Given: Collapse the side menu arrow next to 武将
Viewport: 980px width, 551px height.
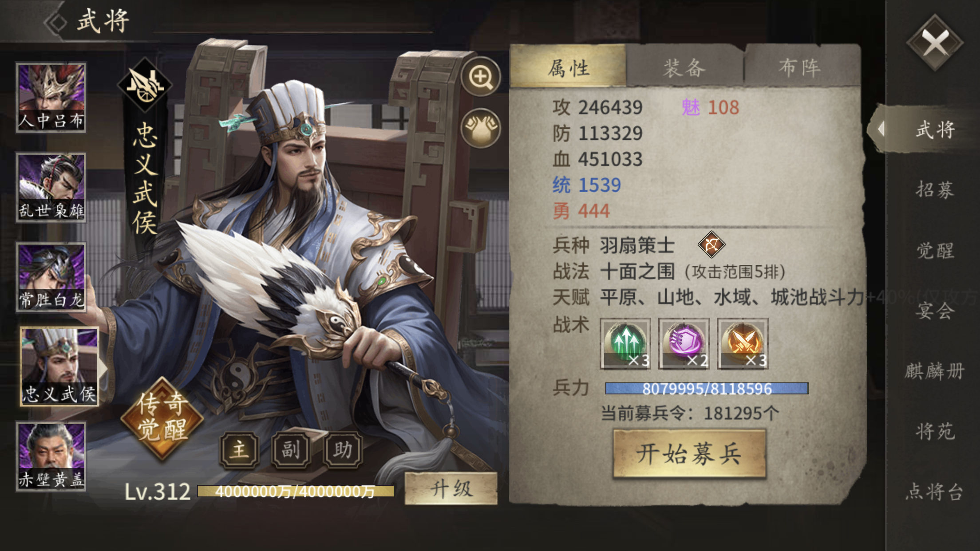Looking at the screenshot, I should coord(881,129).
